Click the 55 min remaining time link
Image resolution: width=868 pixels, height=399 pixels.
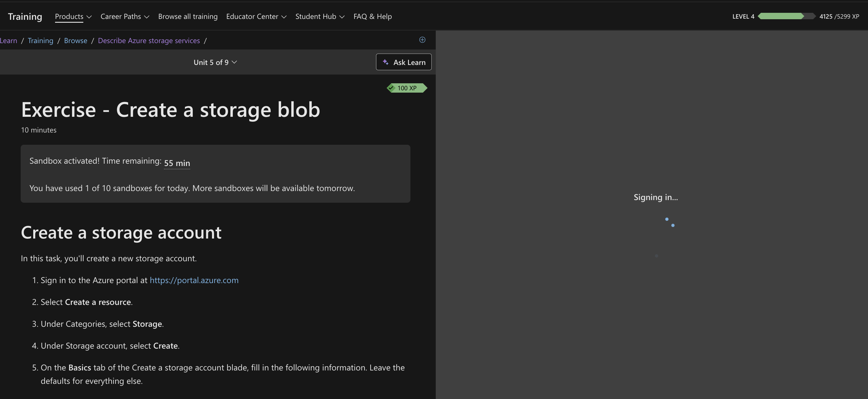(x=177, y=163)
